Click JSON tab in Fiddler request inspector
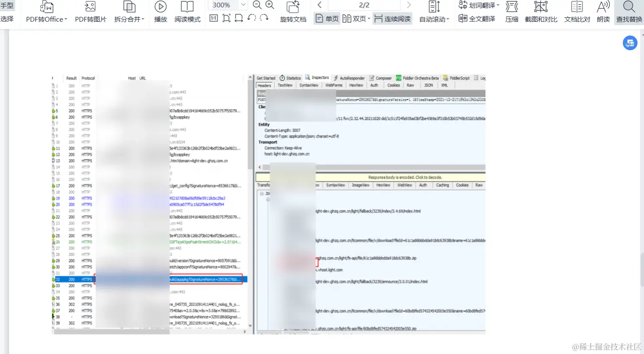Screen dimensions: 644x354 tap(428, 85)
